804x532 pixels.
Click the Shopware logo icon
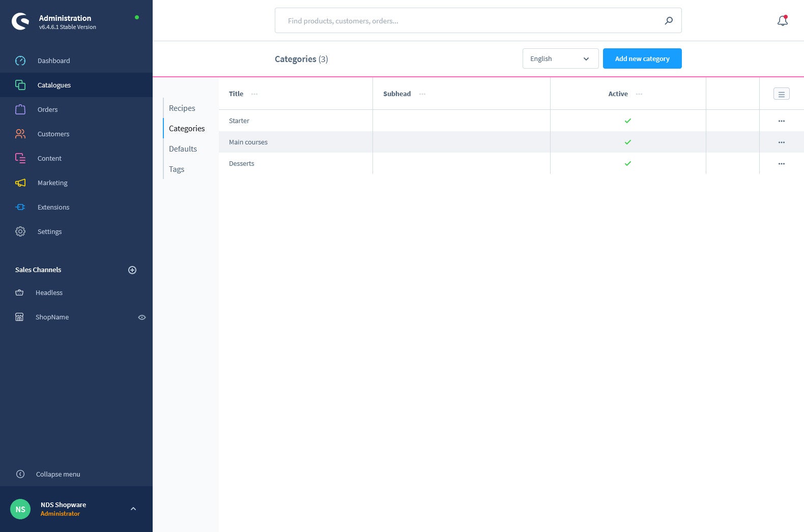pos(20,21)
